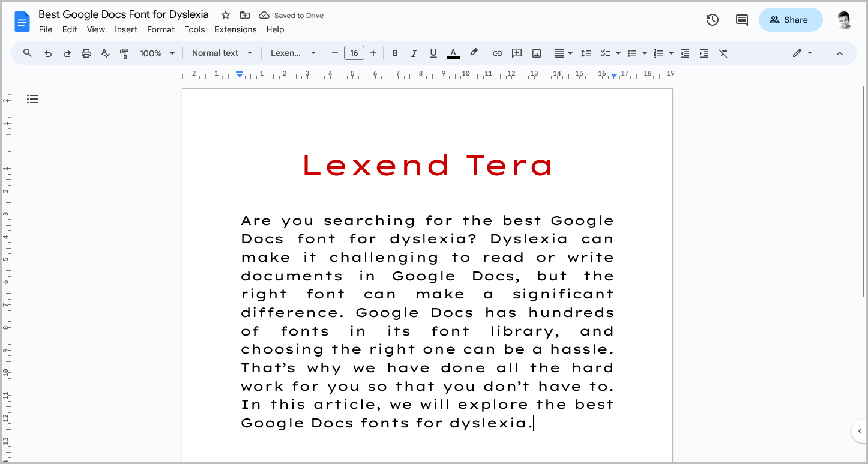Toggle bold formatting
868x464 pixels.
point(394,53)
